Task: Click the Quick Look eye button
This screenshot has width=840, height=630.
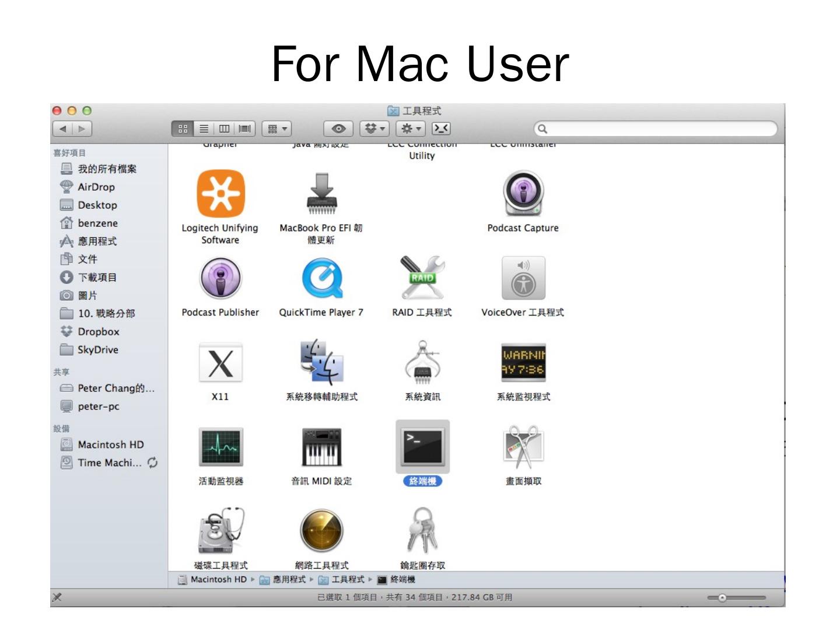Action: [x=338, y=129]
